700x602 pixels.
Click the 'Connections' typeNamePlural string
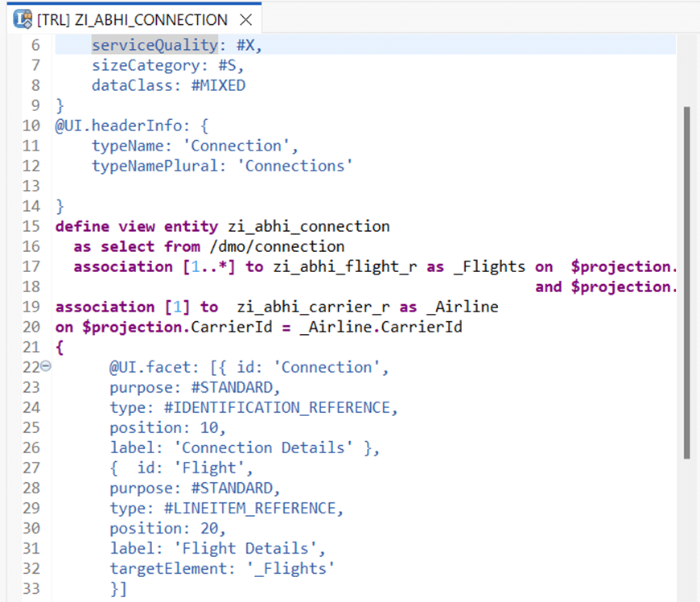(x=299, y=166)
